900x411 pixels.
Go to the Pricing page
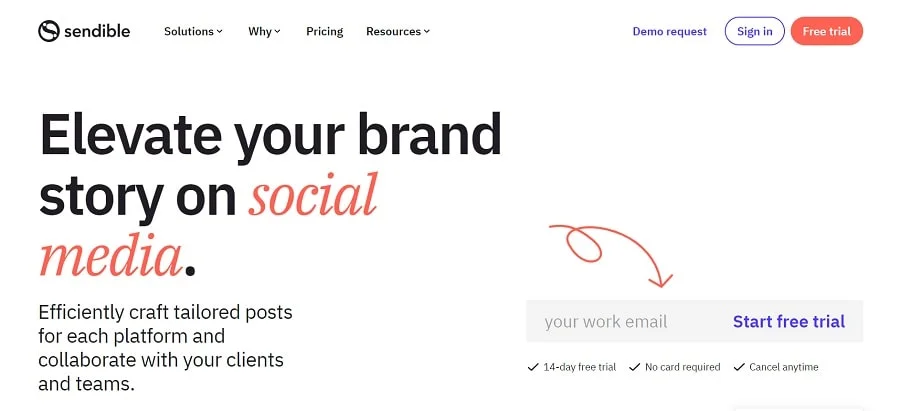tap(324, 31)
